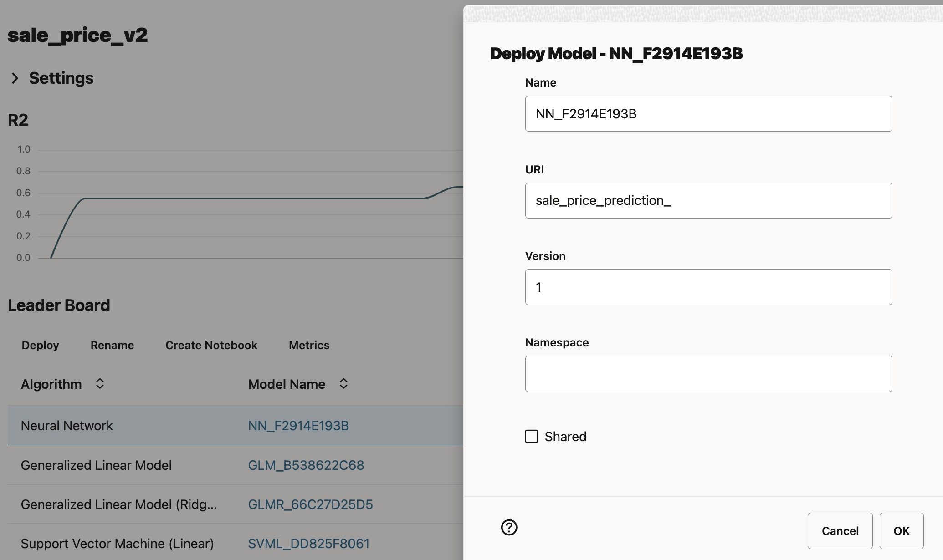
Task: Click Deploy in Leader Board toolbar
Action: click(x=40, y=345)
